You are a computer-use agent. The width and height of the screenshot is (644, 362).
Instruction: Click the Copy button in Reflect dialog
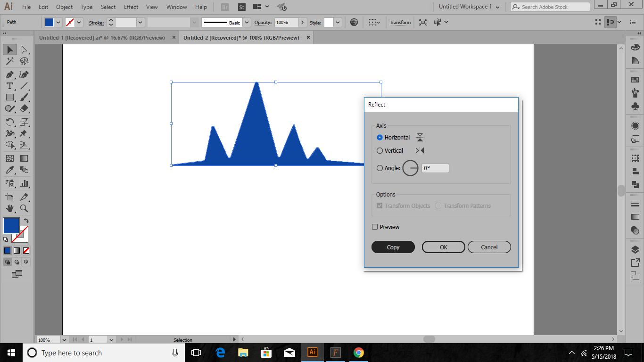393,247
